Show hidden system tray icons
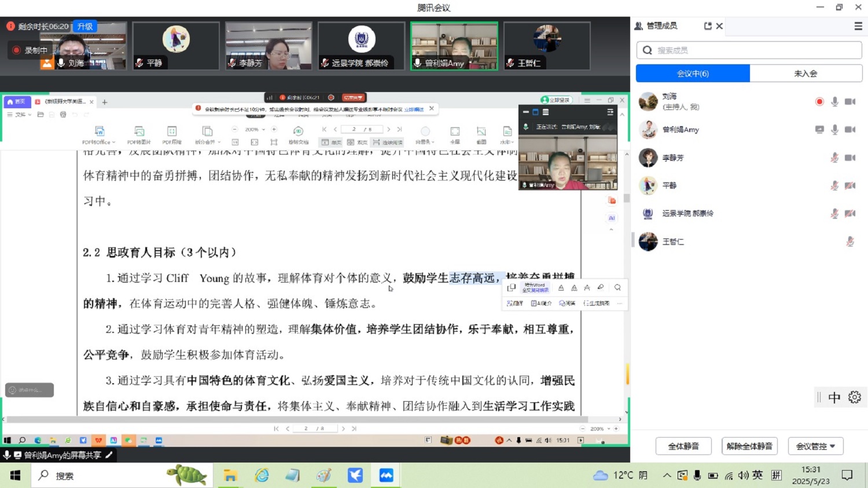The height and width of the screenshot is (488, 868). tap(667, 475)
